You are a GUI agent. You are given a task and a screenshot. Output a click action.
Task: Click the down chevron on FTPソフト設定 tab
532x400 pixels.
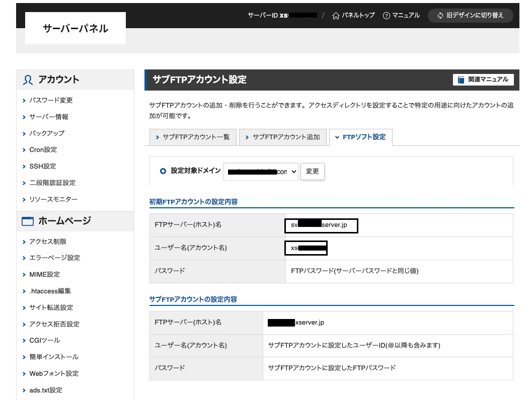[x=338, y=137]
